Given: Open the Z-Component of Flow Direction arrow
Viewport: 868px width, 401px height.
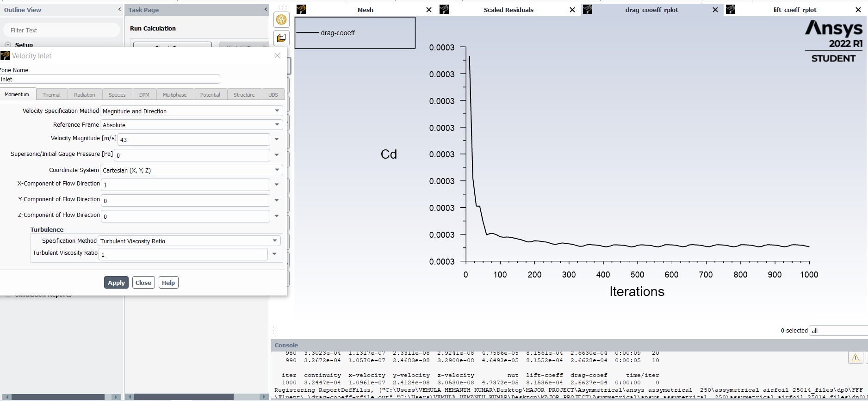Looking at the screenshot, I should click(x=277, y=216).
